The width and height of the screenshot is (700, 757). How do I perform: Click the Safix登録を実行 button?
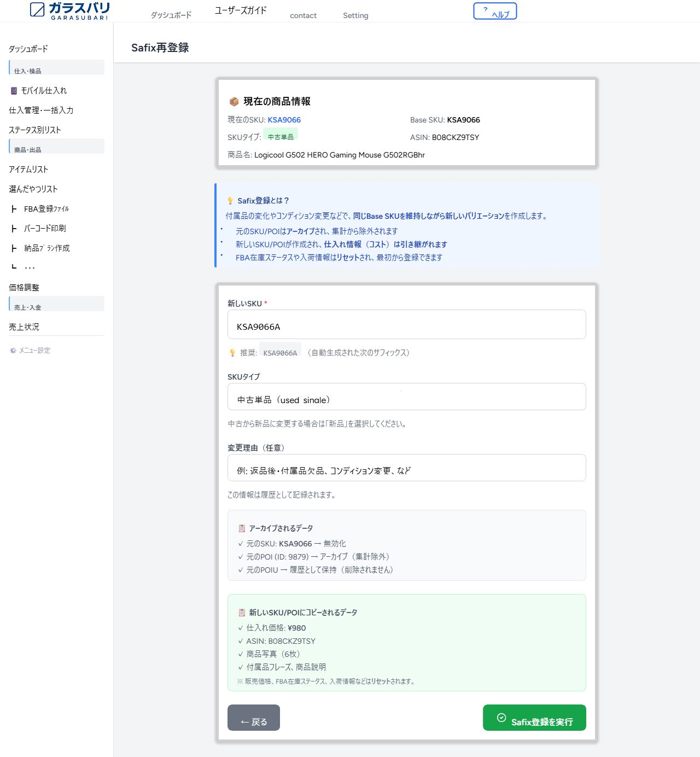(x=534, y=718)
